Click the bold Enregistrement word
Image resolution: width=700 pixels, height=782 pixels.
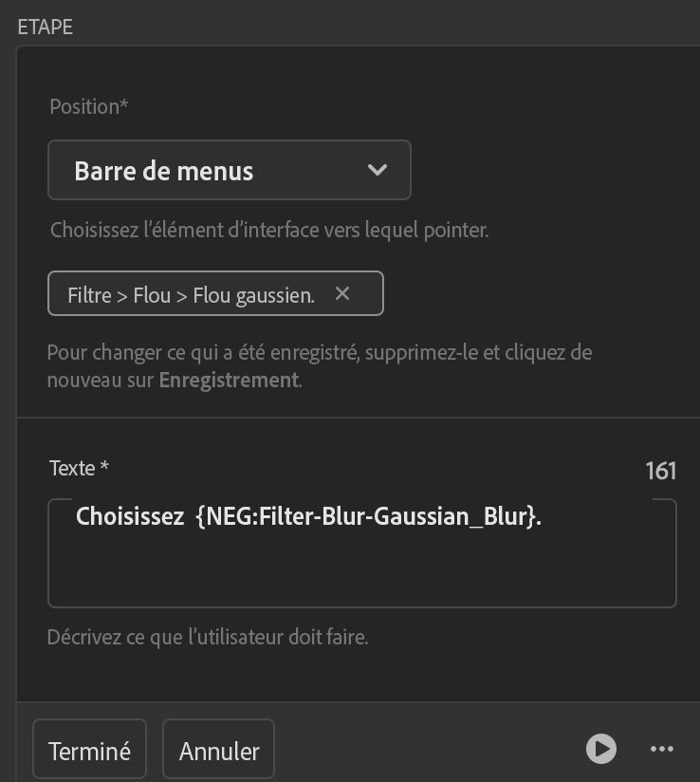click(229, 381)
